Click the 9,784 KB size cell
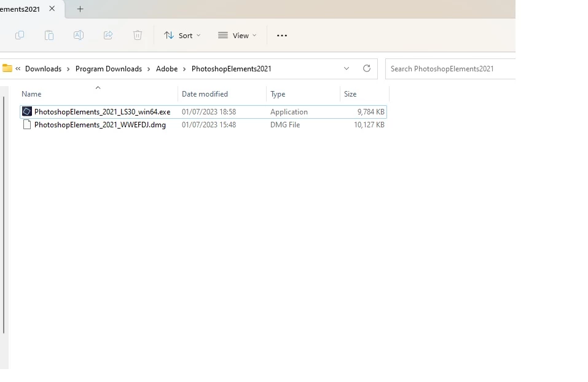The width and height of the screenshot is (588, 382). point(371,112)
